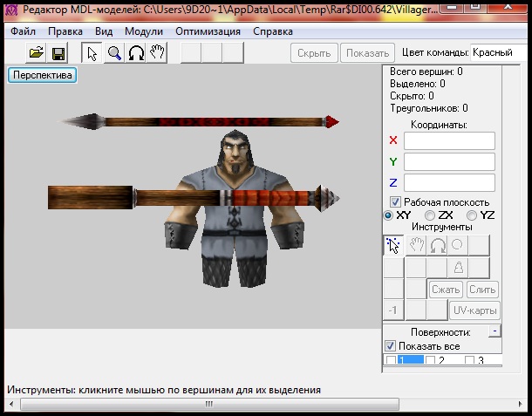The image size is (532, 416).
Task: Check the surface 3 checkbox
Action: pyautogui.click(x=469, y=360)
